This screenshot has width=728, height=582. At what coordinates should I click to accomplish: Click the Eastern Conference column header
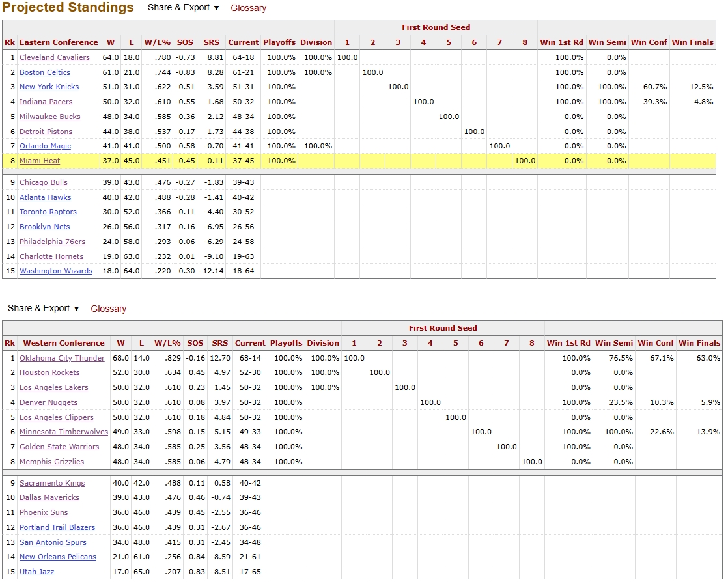coord(59,42)
